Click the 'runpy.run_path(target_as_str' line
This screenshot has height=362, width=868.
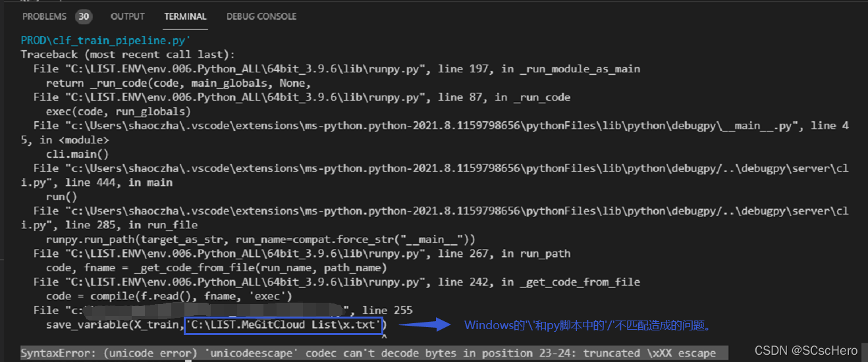[261, 240]
